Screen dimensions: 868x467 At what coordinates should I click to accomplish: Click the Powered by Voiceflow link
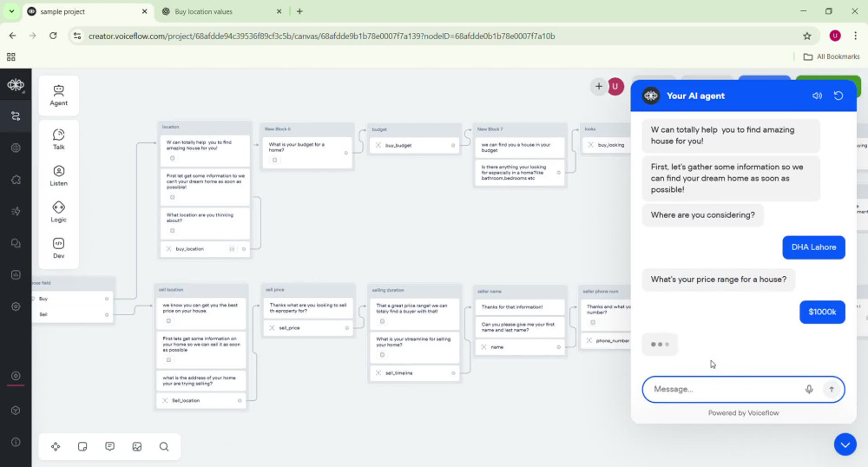744,413
